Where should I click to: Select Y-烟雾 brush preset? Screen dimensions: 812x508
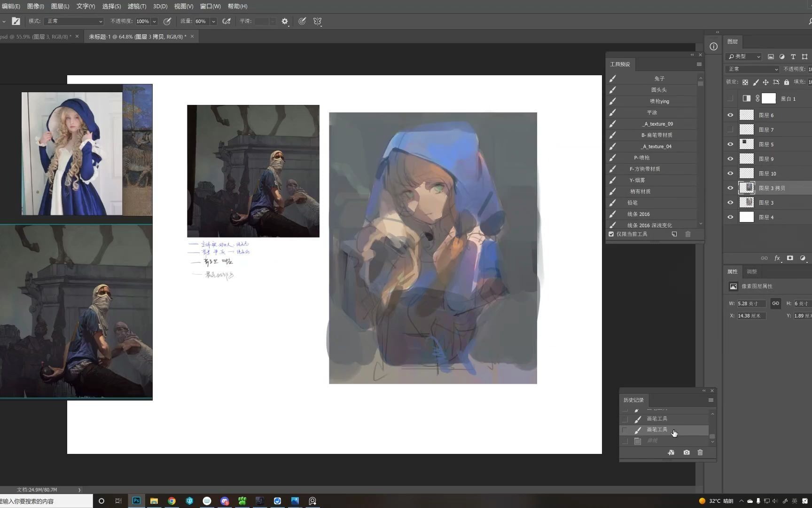click(x=653, y=180)
